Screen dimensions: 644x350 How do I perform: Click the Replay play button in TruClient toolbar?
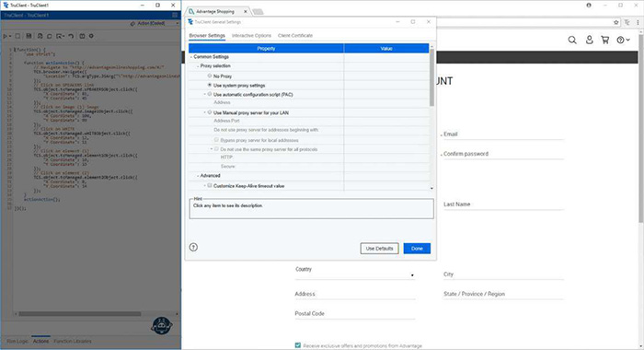6,36
